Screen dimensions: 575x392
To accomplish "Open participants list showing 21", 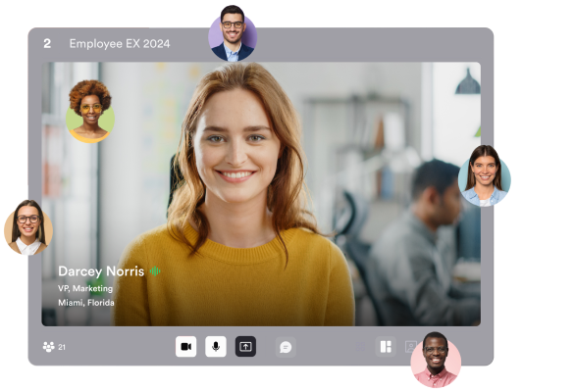I will (54, 347).
